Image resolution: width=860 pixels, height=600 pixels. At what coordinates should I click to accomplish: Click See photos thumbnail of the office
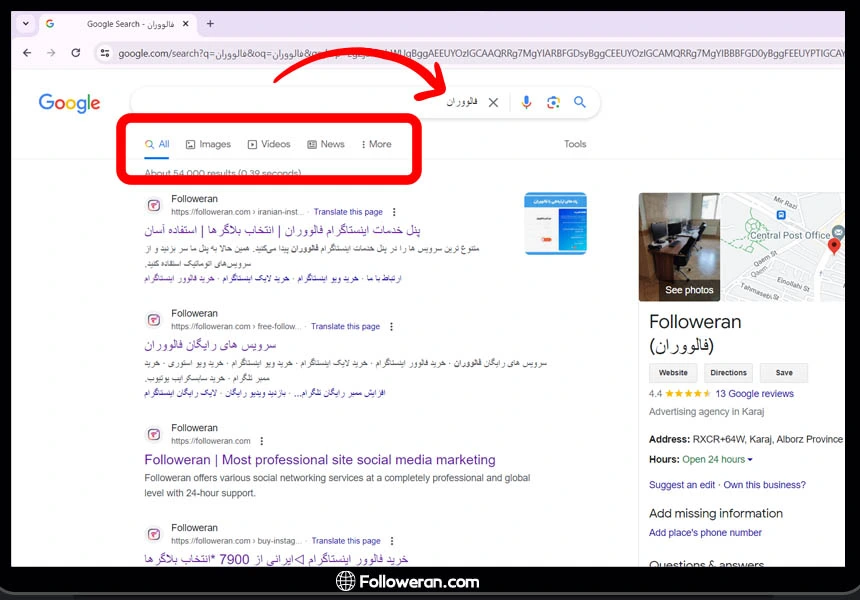[x=679, y=248]
